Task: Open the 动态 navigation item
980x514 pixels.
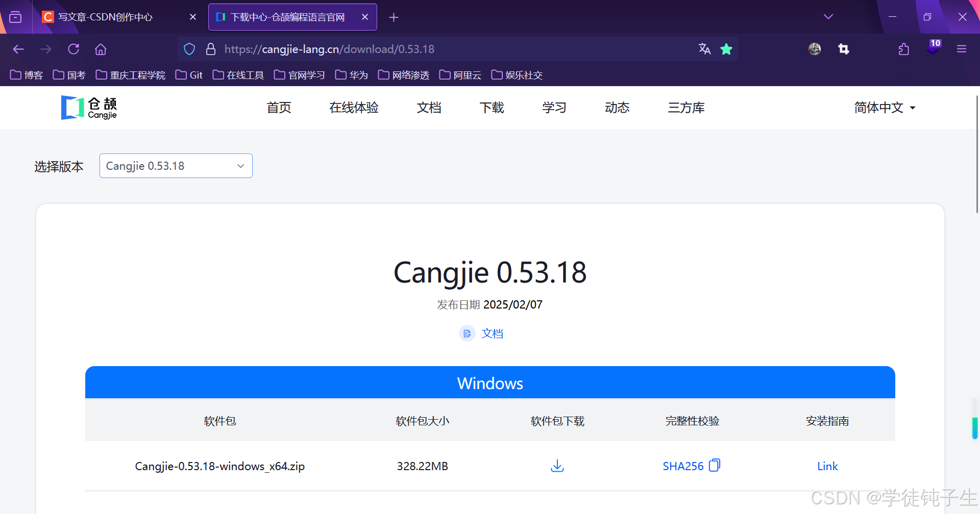Action: click(x=617, y=108)
